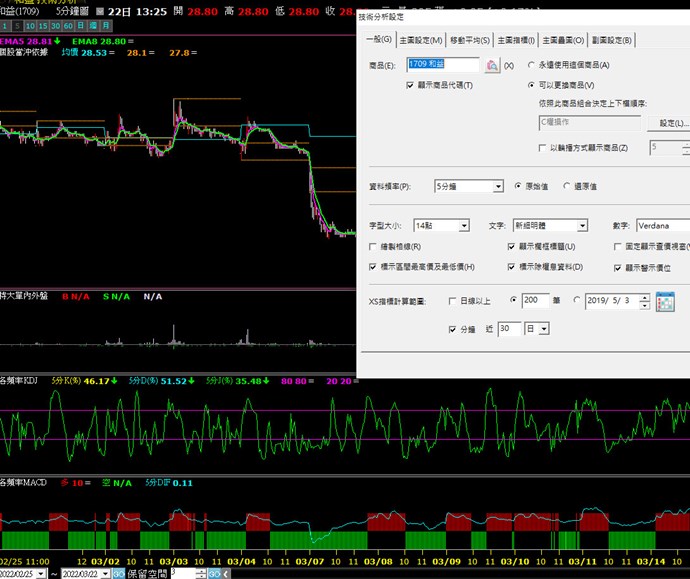Select 永遠使用這個商品 radio option
This screenshot has width=690, height=579.
[532, 65]
